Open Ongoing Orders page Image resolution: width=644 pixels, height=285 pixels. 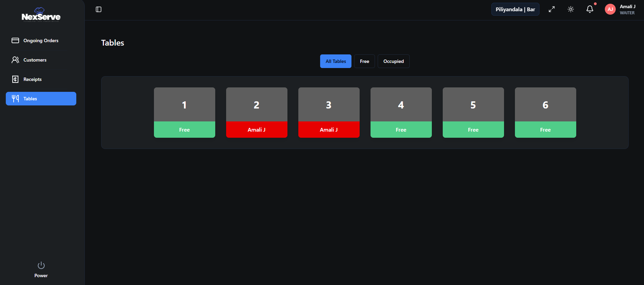(41, 40)
